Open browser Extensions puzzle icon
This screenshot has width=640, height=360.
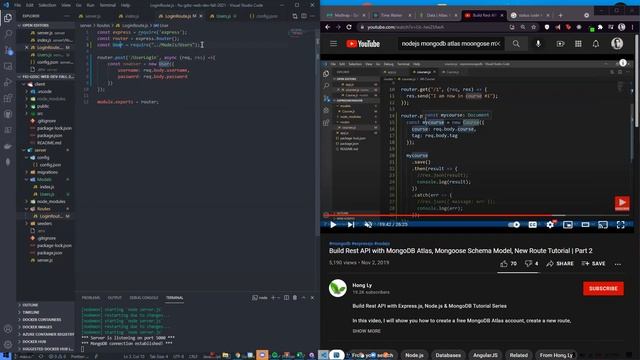600,27
